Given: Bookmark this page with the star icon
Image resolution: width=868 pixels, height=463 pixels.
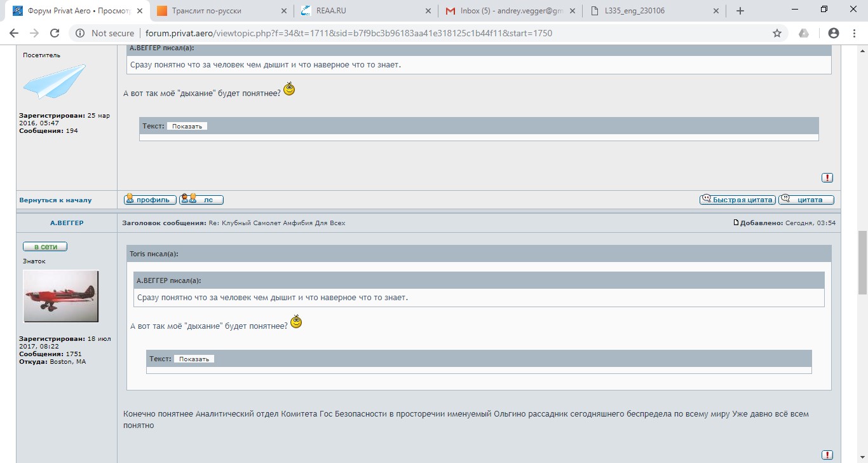Looking at the screenshot, I should point(776,33).
